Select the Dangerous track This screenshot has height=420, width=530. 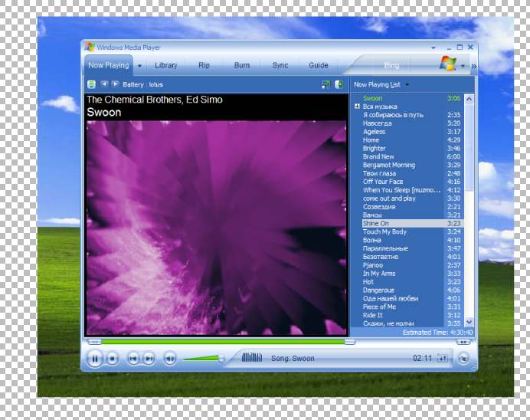coord(411,290)
